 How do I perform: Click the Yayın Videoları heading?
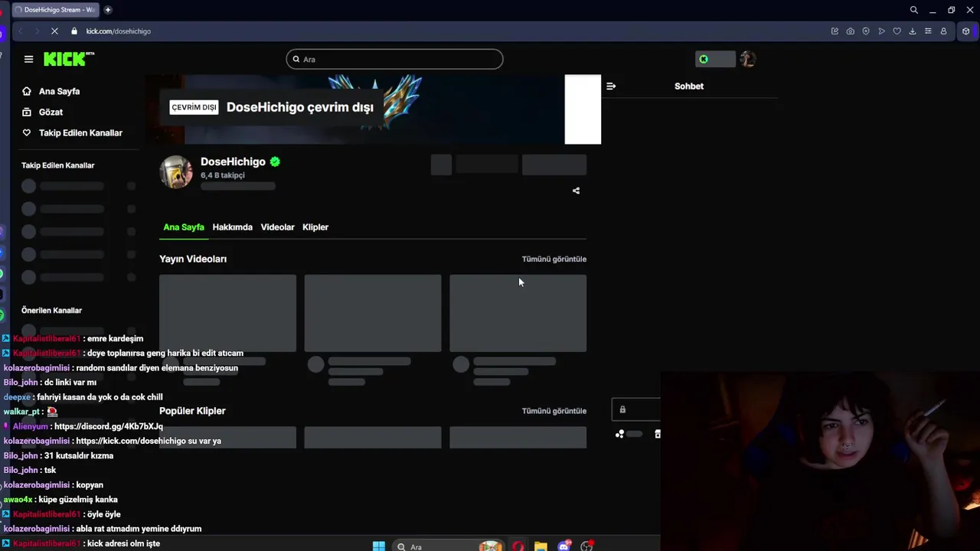pyautogui.click(x=193, y=259)
